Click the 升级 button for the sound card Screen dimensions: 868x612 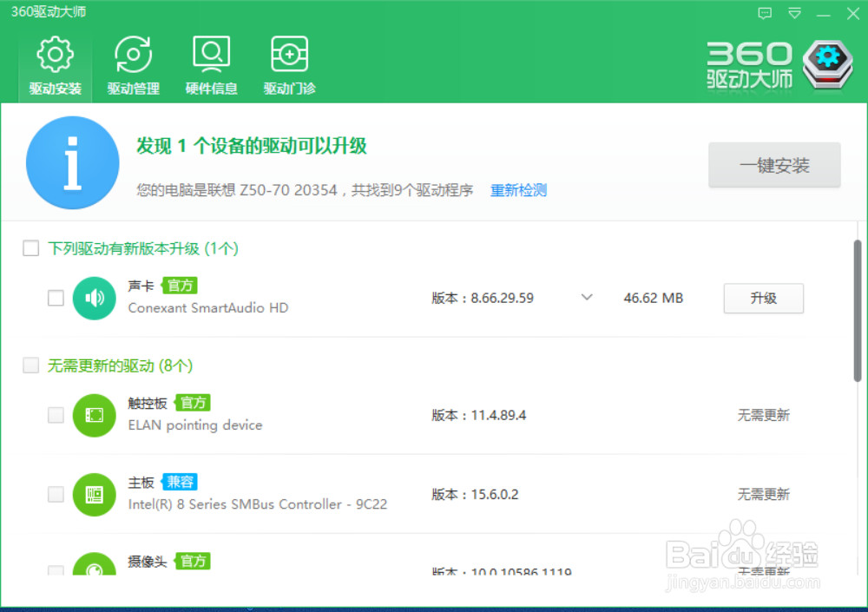click(763, 298)
